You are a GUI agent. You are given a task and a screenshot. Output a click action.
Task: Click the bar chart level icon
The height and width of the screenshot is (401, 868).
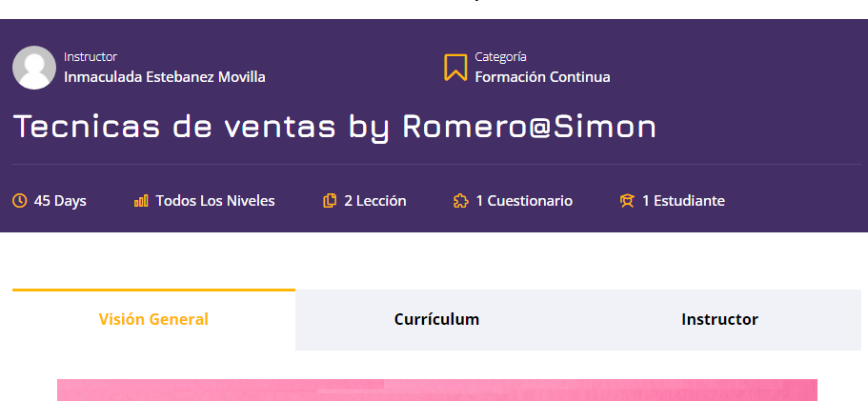click(141, 200)
